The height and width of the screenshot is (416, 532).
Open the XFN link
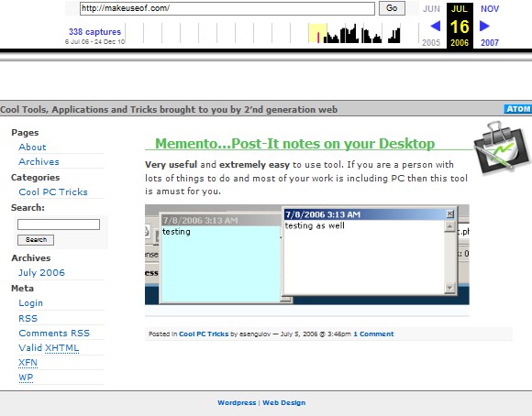click(28, 363)
